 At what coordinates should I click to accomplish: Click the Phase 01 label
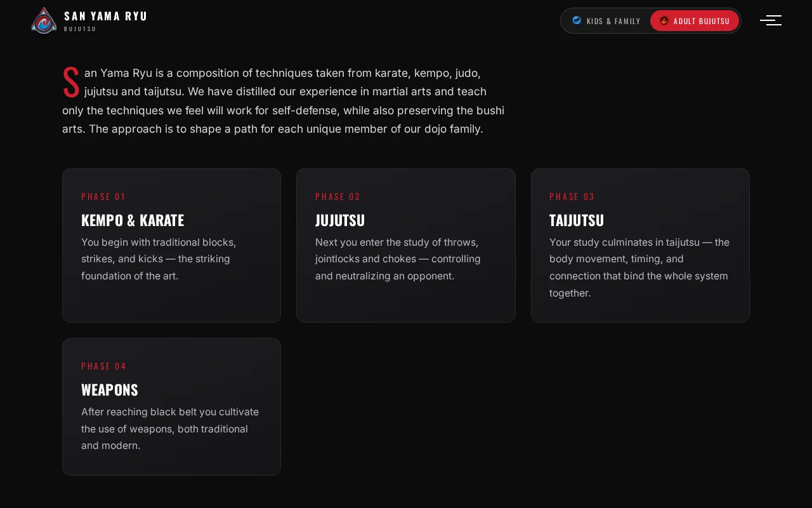tap(103, 196)
